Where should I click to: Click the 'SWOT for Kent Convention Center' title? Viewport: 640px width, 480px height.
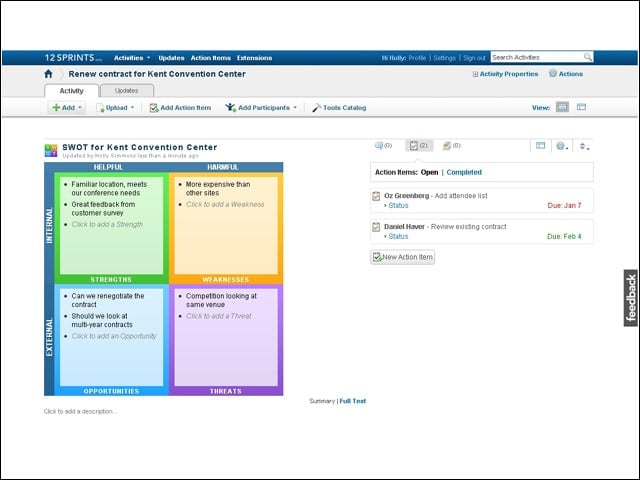pyautogui.click(x=140, y=147)
